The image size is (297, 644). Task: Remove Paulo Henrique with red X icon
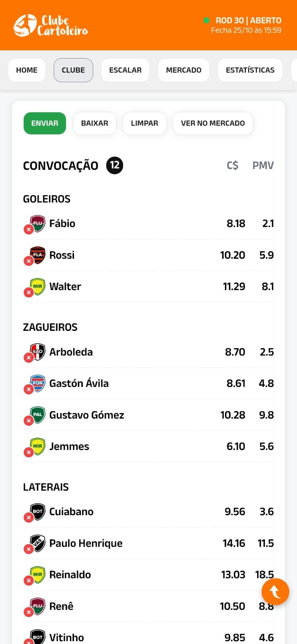(x=28, y=549)
